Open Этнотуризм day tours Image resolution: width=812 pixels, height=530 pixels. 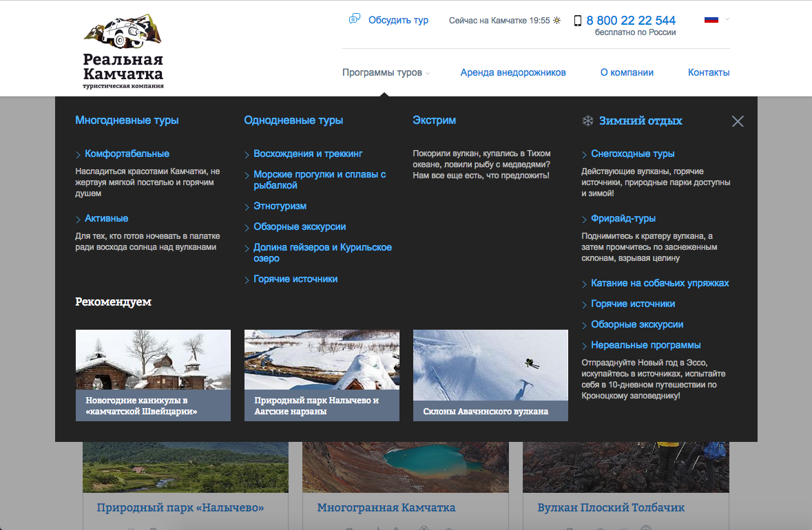(280, 206)
